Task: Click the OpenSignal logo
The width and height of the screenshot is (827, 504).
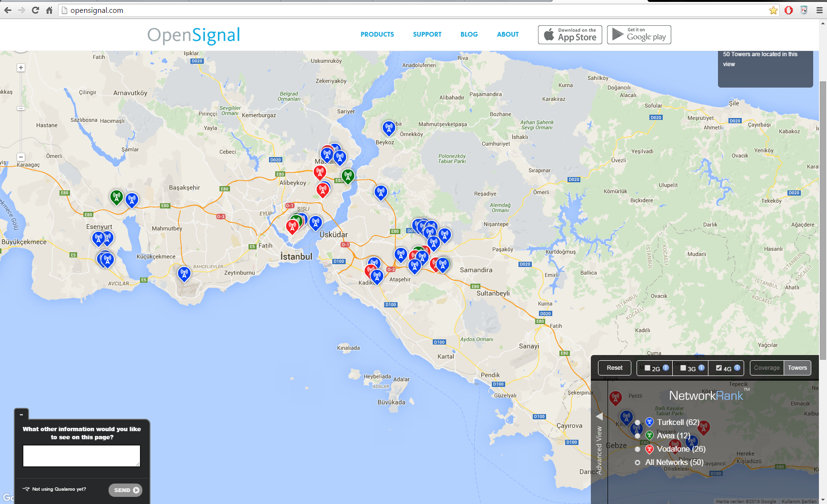Action: (x=193, y=36)
